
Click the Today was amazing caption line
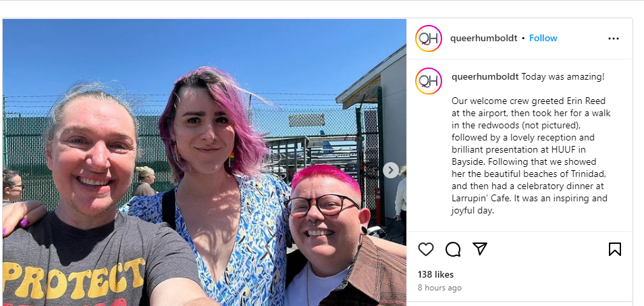[563, 77]
